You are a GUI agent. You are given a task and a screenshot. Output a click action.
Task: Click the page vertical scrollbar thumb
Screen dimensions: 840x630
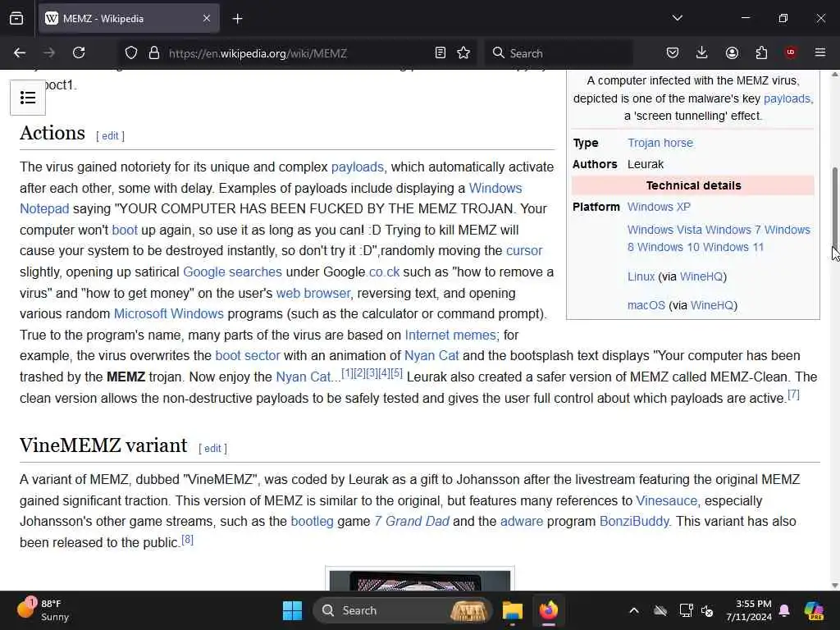(x=834, y=207)
